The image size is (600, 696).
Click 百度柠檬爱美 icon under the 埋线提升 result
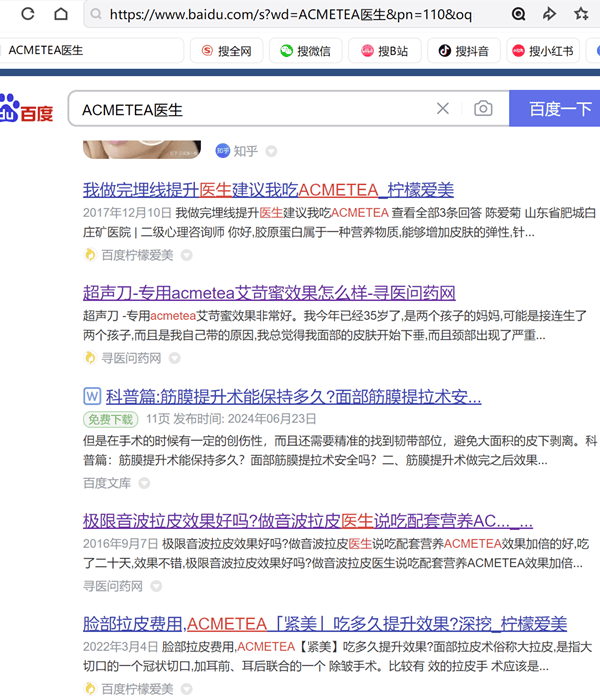[90, 255]
